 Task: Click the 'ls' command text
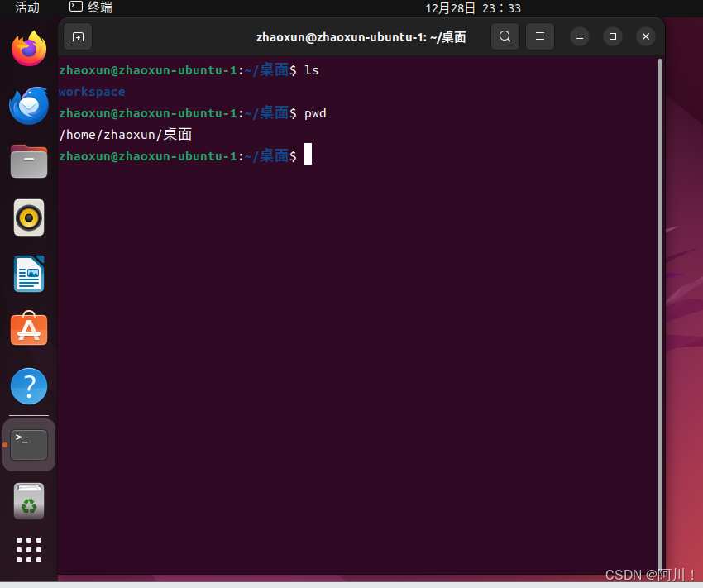click(312, 70)
